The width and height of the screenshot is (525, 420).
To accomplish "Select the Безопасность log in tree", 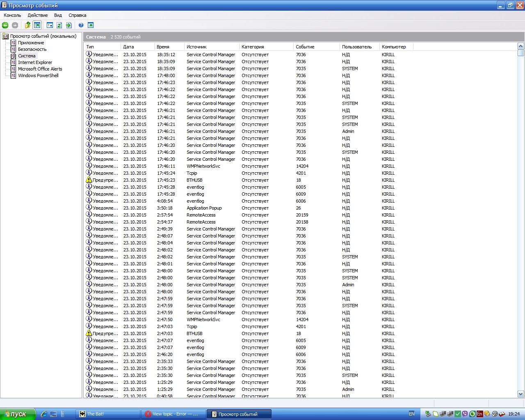I will (x=32, y=49).
